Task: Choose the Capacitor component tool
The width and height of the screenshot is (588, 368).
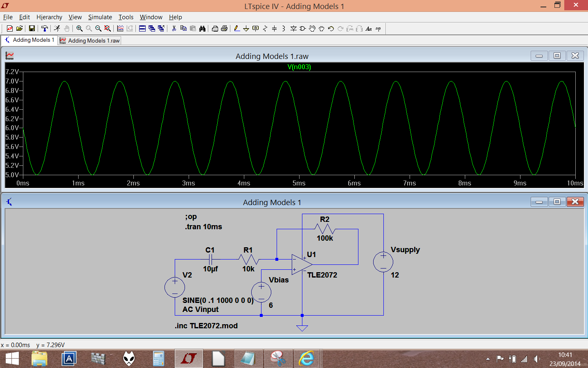Action: (x=274, y=28)
